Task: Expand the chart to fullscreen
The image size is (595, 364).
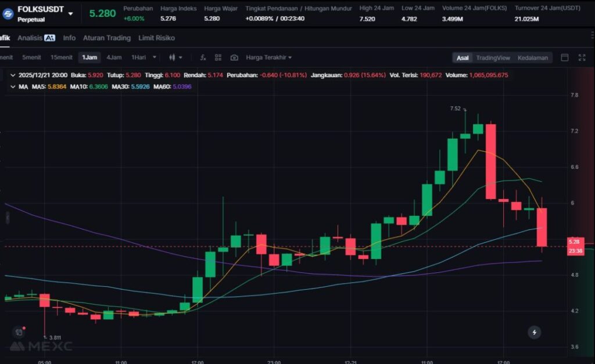Action: tap(582, 57)
